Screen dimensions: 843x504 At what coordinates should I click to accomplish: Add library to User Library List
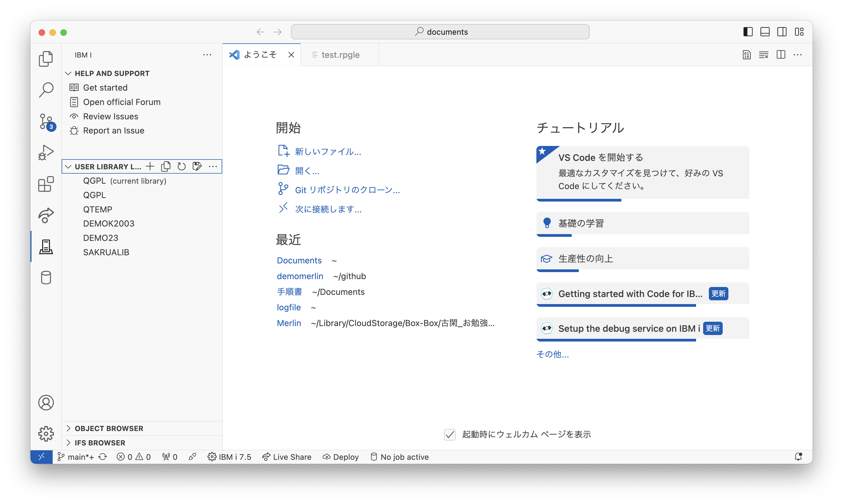coord(150,166)
